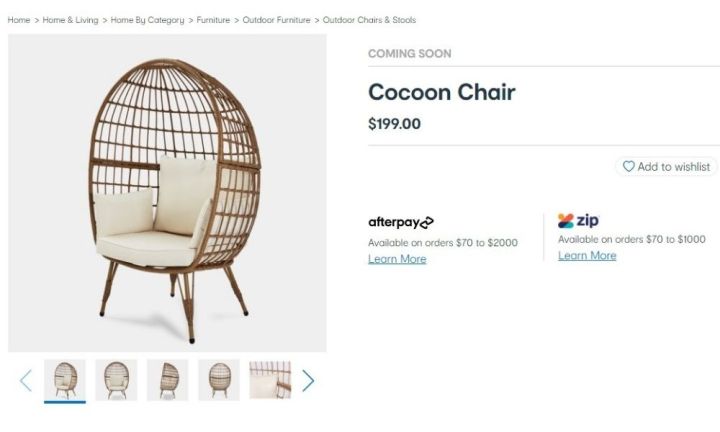This screenshot has height=432, width=720.
Task: Open Home By Category breadcrumb
Action: [147, 20]
